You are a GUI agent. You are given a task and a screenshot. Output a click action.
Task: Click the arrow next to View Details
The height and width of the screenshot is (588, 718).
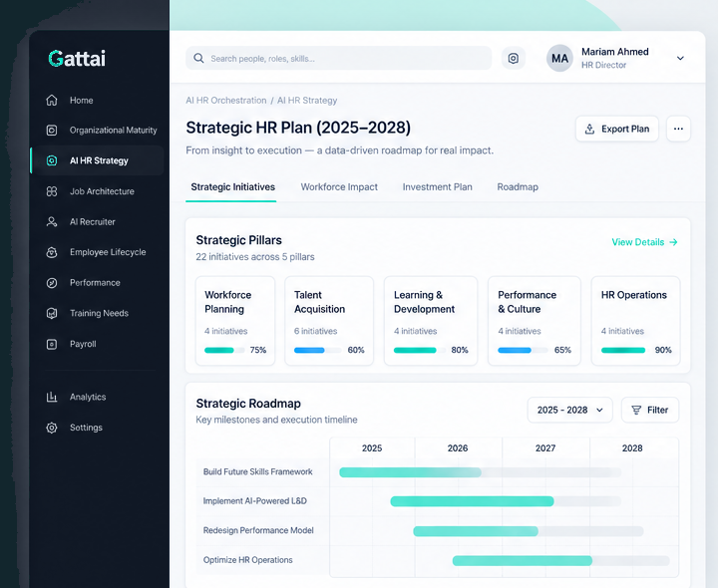click(x=673, y=242)
